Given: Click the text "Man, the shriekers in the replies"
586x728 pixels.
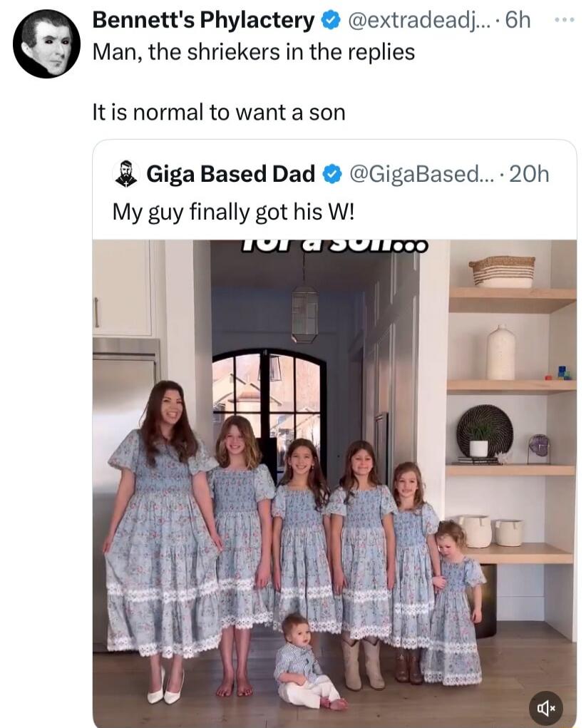Looking at the screenshot, I should tap(254, 51).
